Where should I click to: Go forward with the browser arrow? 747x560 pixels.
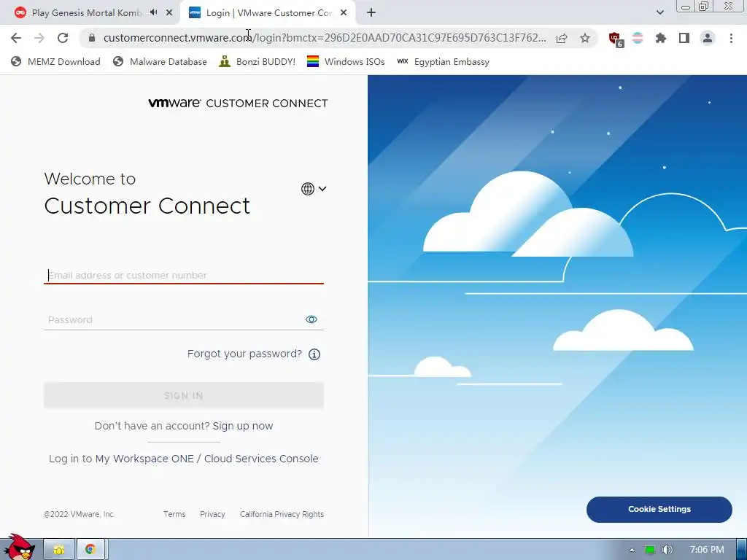pyautogui.click(x=39, y=38)
